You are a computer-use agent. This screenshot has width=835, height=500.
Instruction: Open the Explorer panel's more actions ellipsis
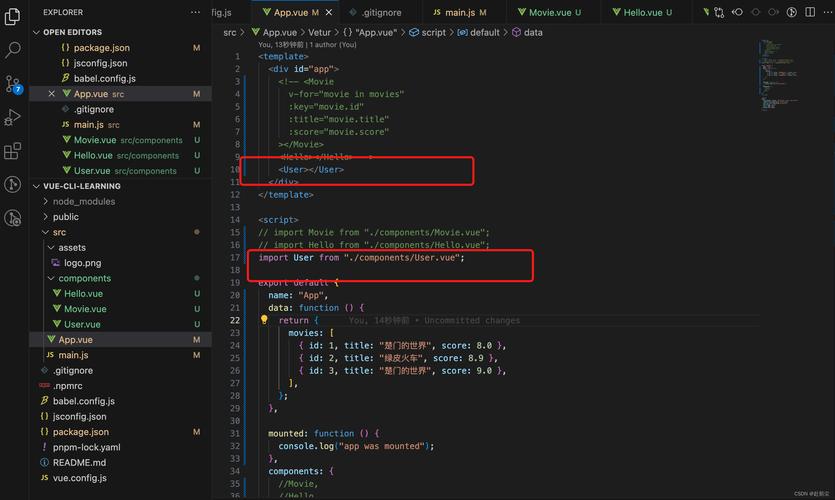tap(195, 13)
